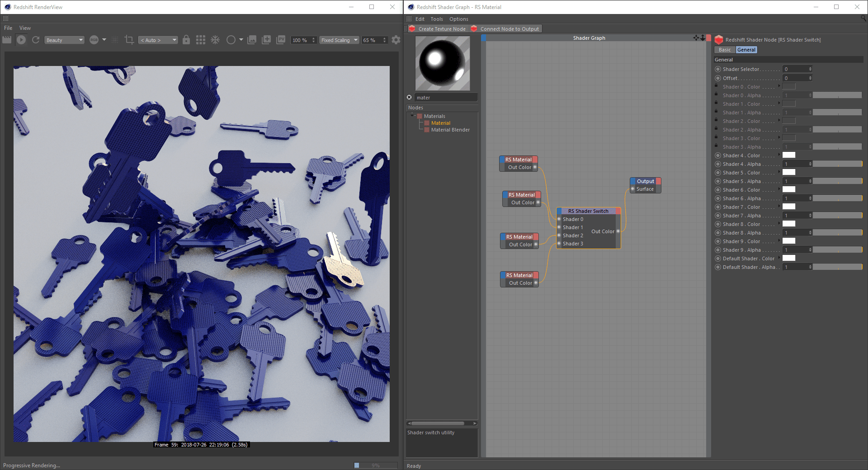Click the Shader 4 Color white swatch
Viewport: 868px width, 470px height.
click(x=789, y=155)
